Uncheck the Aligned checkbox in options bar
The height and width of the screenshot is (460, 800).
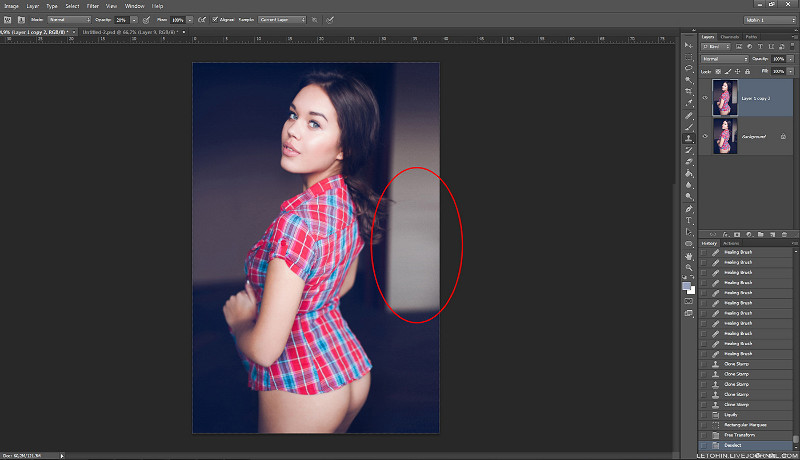(215, 19)
